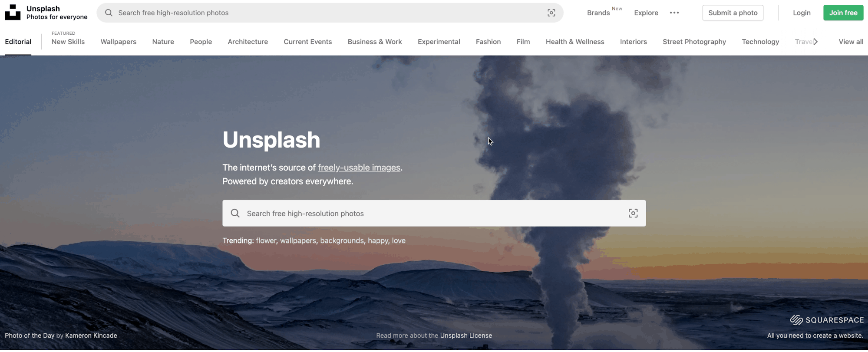The image size is (868, 352).
Task: Click All you need to create a website
Action: (x=815, y=336)
